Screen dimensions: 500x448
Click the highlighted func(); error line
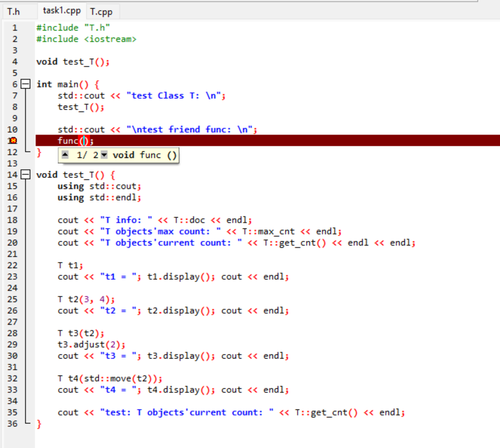click(267, 141)
